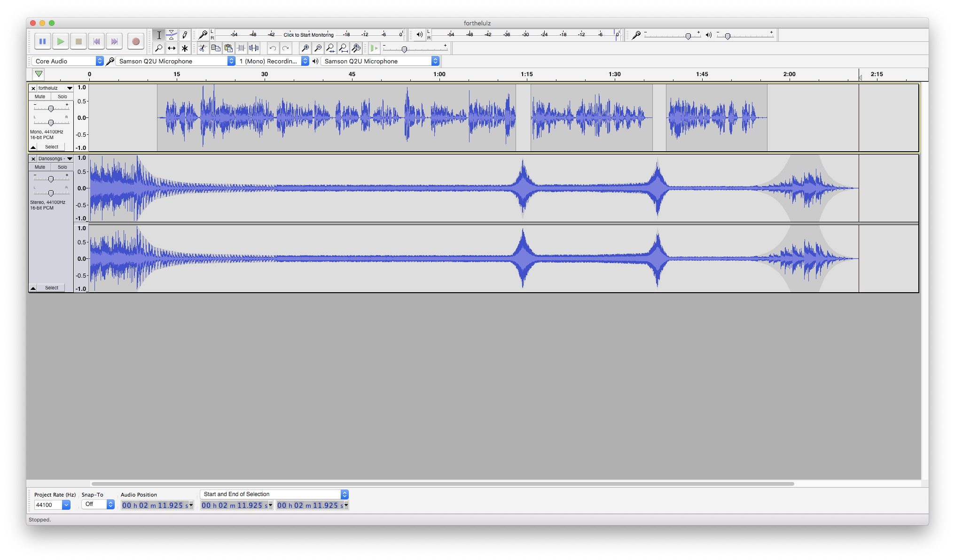955x560 pixels.
Task: Click the forthelulz track gain slider
Action: pos(51,109)
